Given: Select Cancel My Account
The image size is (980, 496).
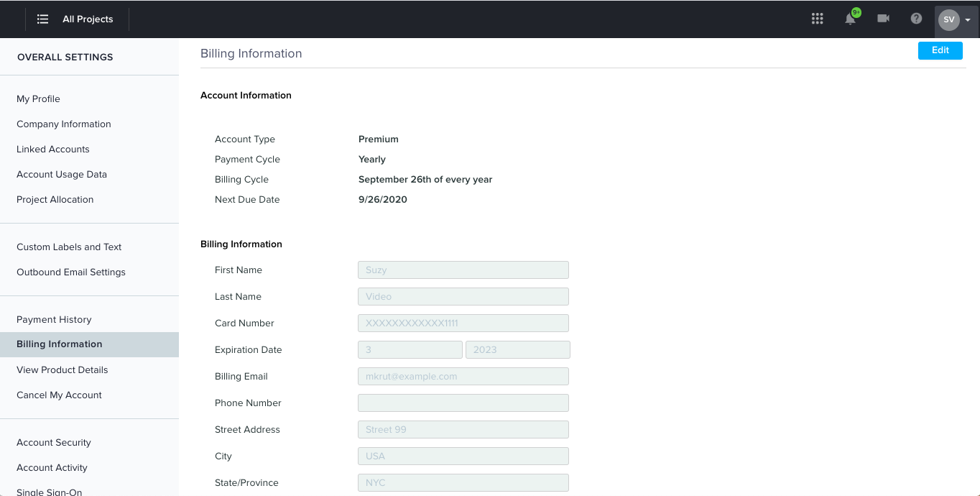Looking at the screenshot, I should (59, 395).
